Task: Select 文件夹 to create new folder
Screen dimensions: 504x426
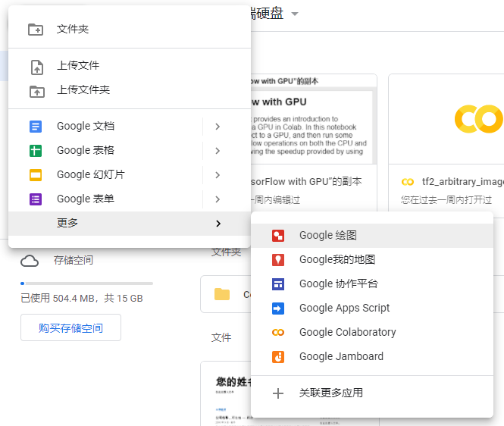Action: 130,30
